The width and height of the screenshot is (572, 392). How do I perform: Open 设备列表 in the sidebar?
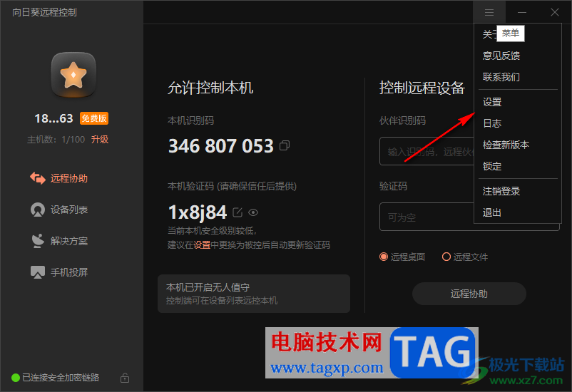click(59, 210)
